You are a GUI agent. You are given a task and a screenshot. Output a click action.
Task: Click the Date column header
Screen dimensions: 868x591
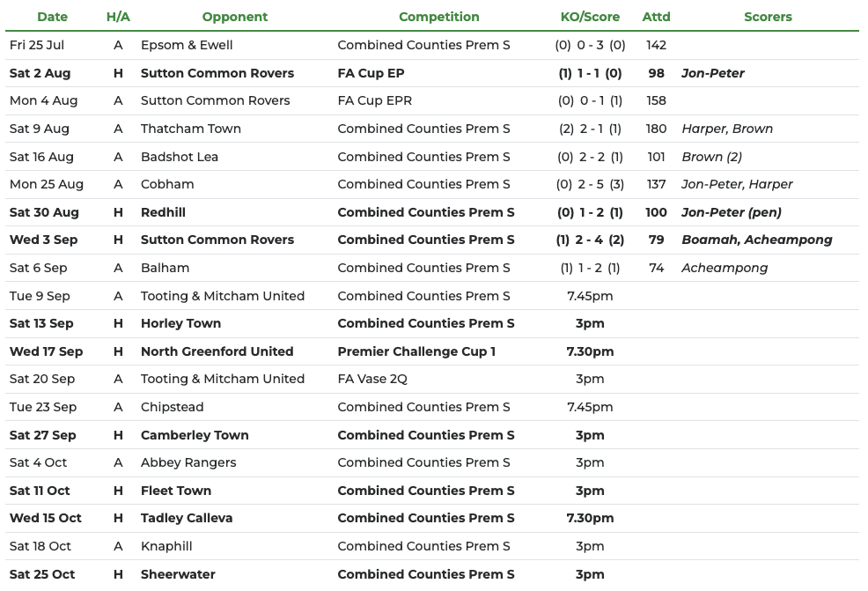(x=52, y=17)
